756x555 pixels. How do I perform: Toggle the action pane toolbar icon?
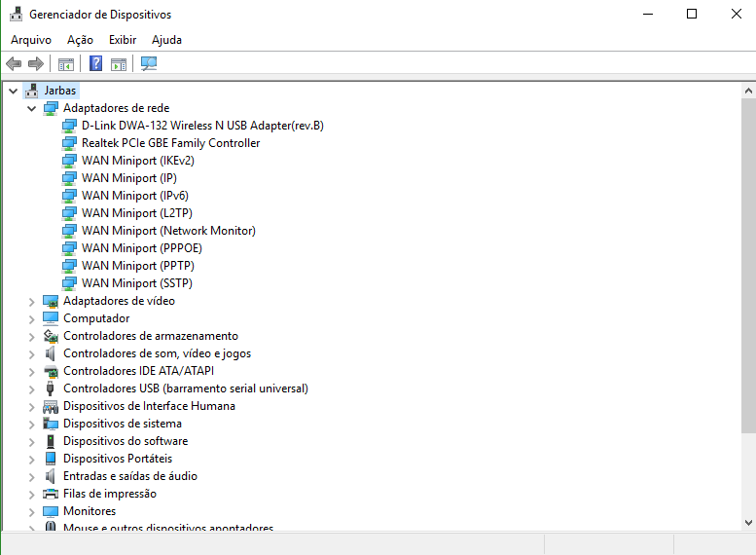119,63
